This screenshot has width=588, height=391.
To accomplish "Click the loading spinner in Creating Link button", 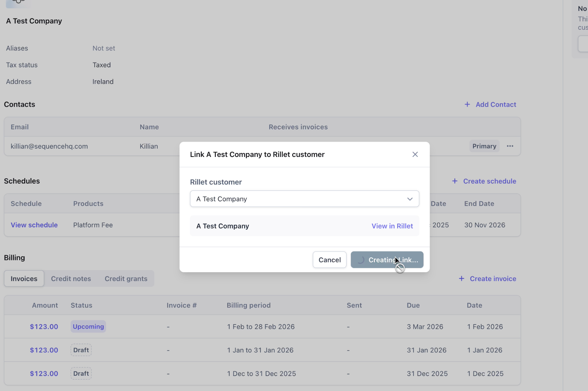I will pyautogui.click(x=361, y=260).
